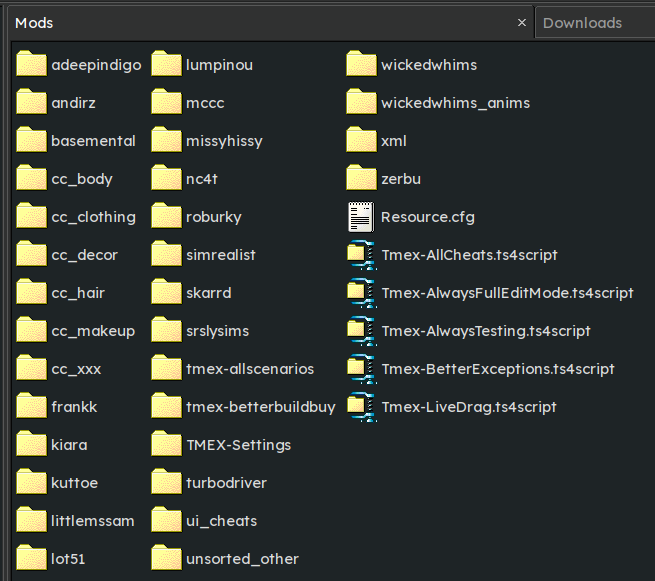
Task: Select the cc_clothing folder icon
Action: tap(31, 216)
